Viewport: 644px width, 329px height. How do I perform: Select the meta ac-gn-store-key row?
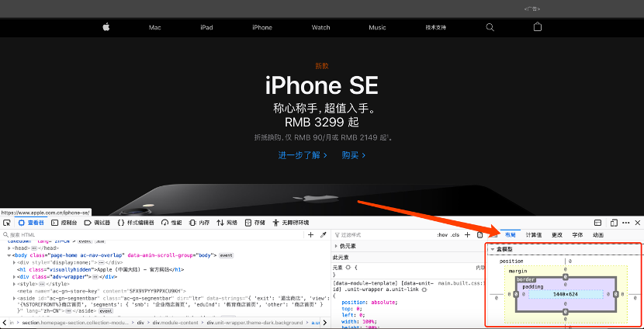(101, 291)
